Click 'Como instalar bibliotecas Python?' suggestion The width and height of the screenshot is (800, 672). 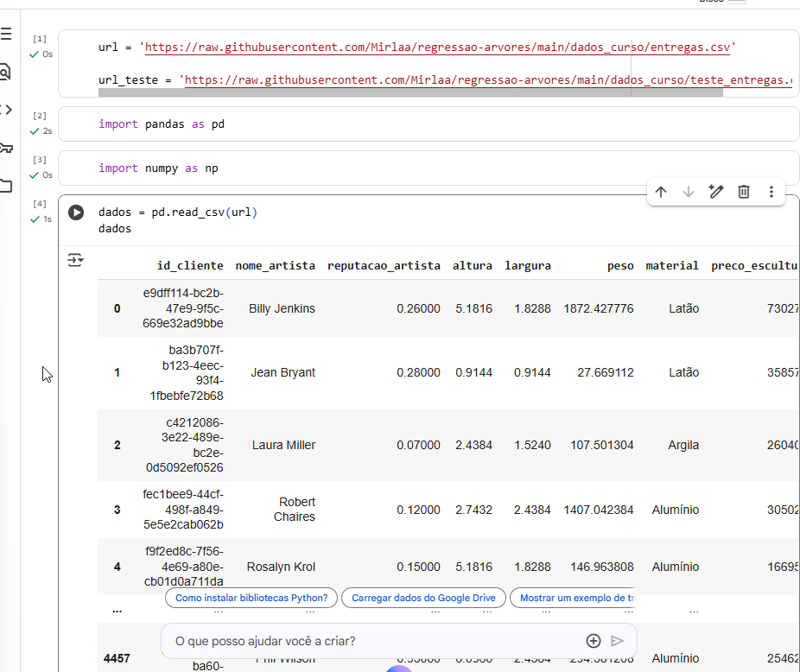click(x=251, y=598)
